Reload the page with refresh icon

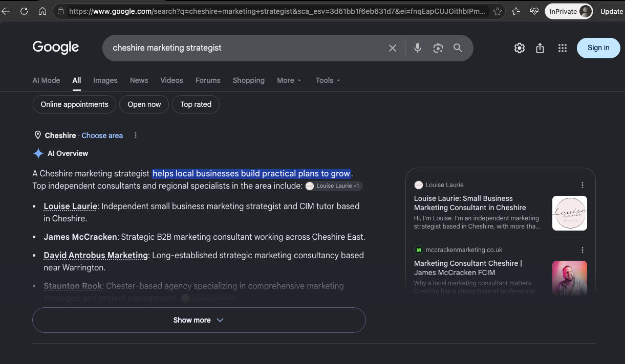(x=24, y=11)
